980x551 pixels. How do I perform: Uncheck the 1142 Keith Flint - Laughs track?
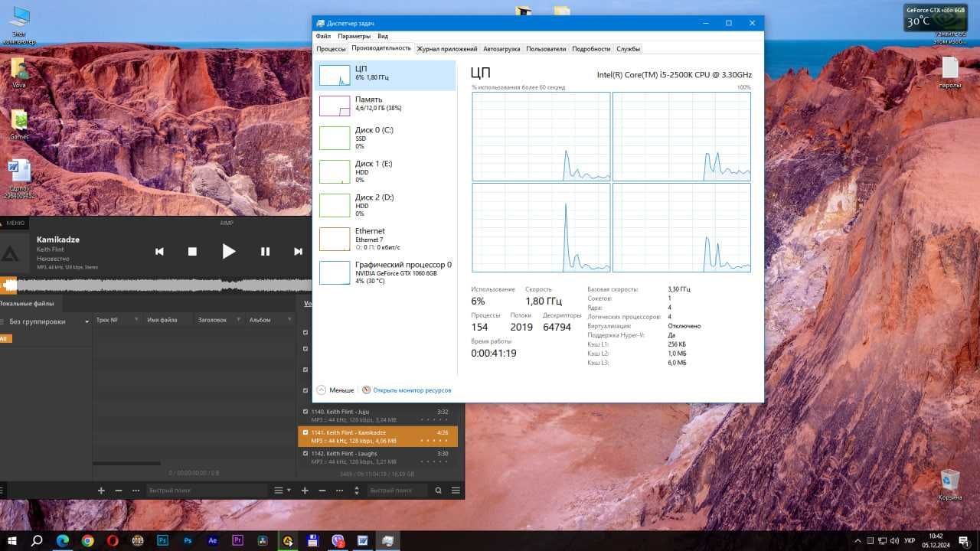305,453
